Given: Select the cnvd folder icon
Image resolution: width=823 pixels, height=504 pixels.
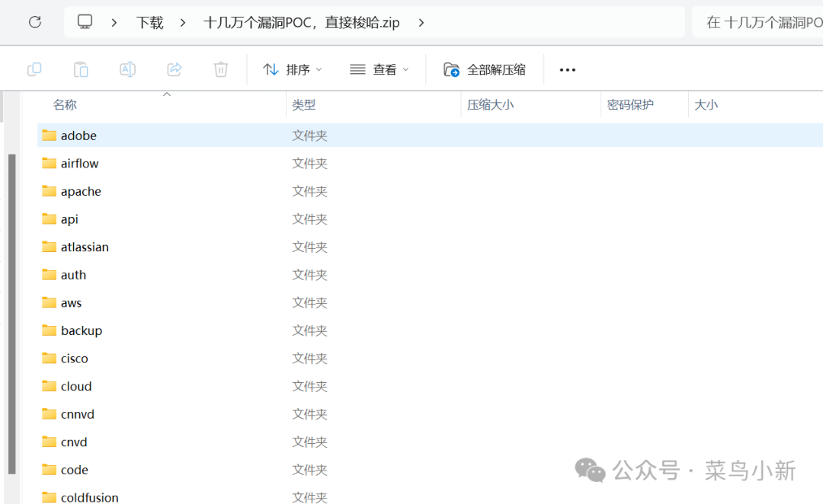Looking at the screenshot, I should tap(49, 442).
